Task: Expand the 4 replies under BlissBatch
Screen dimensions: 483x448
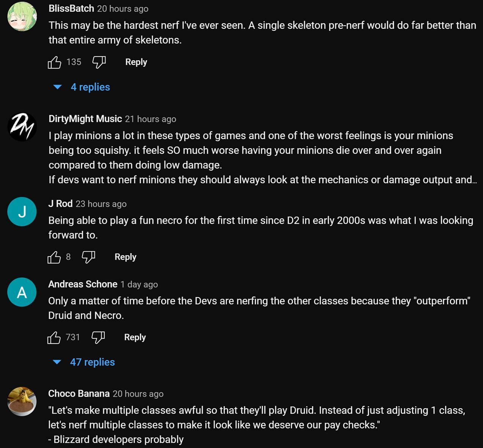Action: coord(90,87)
